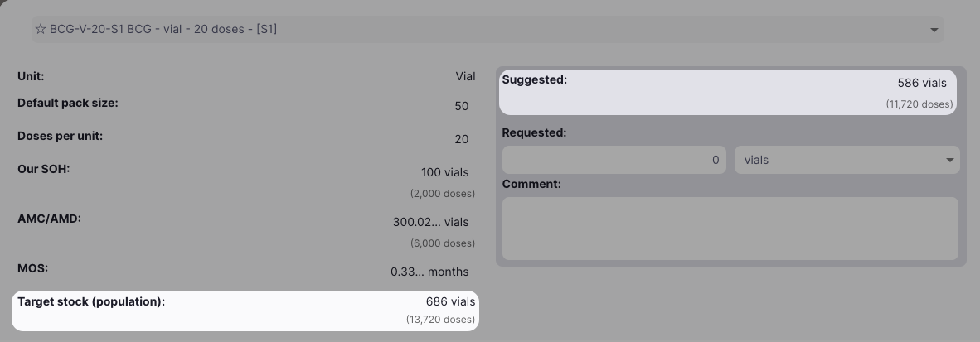This screenshot has height=342, width=980.
Task: Click the Unit label
Action: tap(31, 76)
